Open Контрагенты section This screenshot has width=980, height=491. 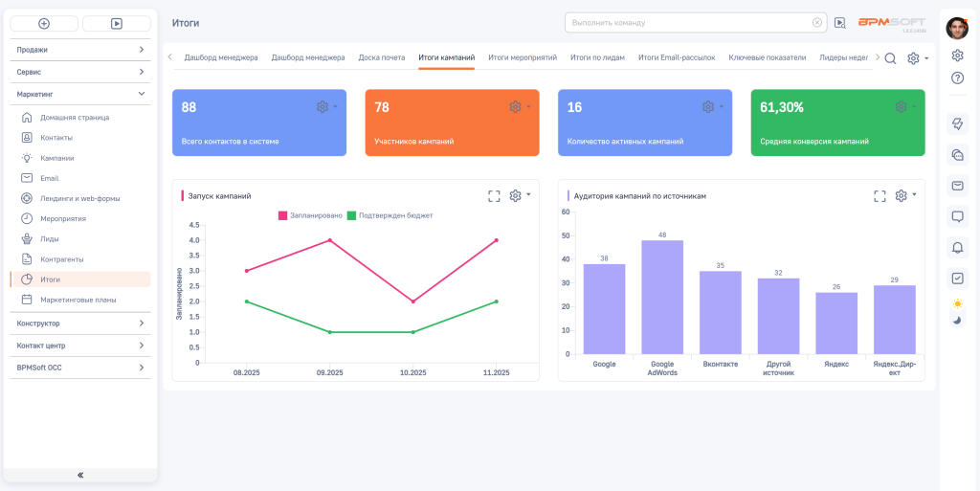(80, 258)
